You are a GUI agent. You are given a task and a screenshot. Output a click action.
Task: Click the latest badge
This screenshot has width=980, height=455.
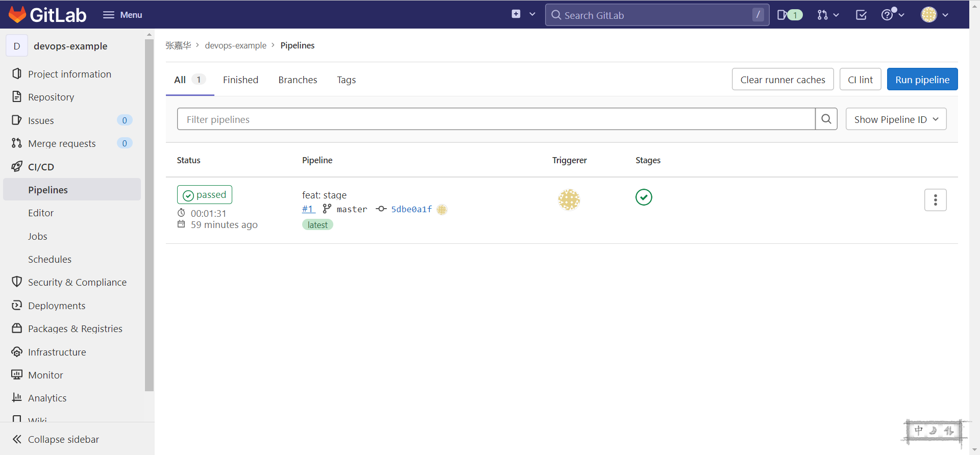coord(317,224)
